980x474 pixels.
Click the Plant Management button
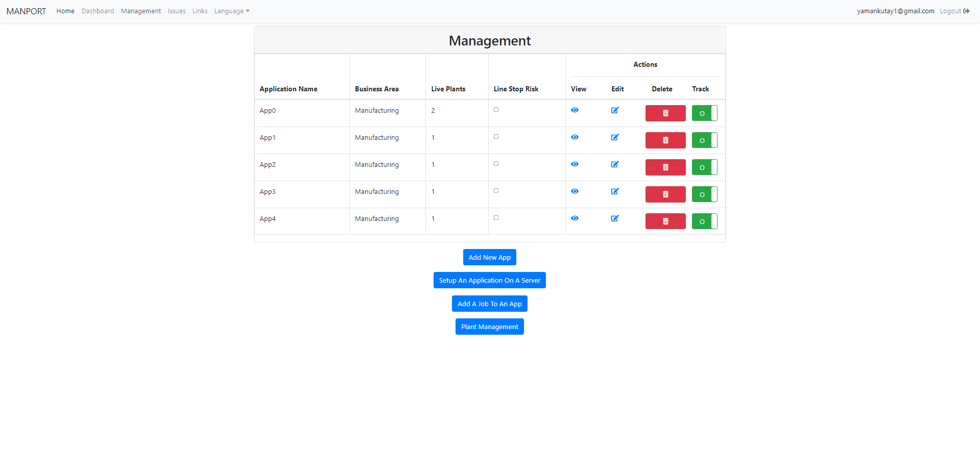click(489, 326)
